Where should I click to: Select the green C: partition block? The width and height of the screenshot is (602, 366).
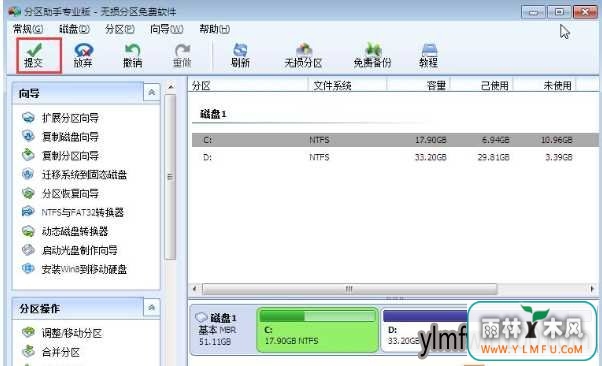(x=317, y=330)
